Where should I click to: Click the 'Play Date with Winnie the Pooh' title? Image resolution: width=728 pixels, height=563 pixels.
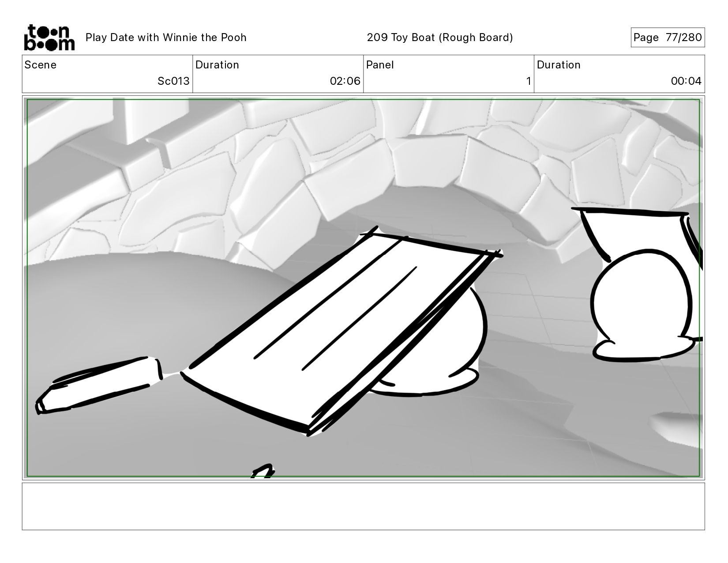pos(166,38)
